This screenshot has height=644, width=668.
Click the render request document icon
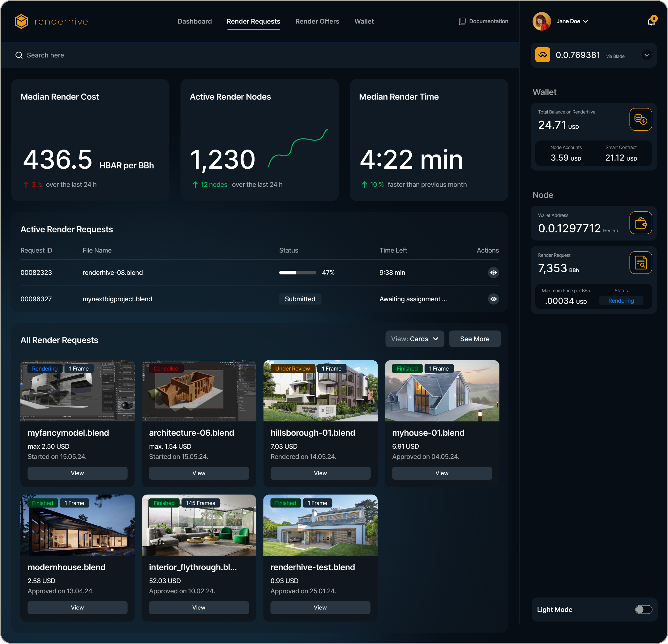coord(640,263)
